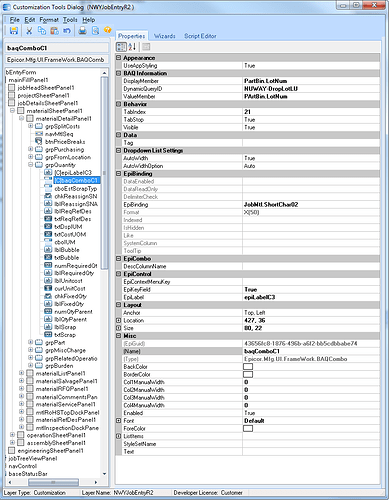The height and width of the screenshot is (500, 389).
Task: Expand the Font property
Action: click(x=118, y=421)
